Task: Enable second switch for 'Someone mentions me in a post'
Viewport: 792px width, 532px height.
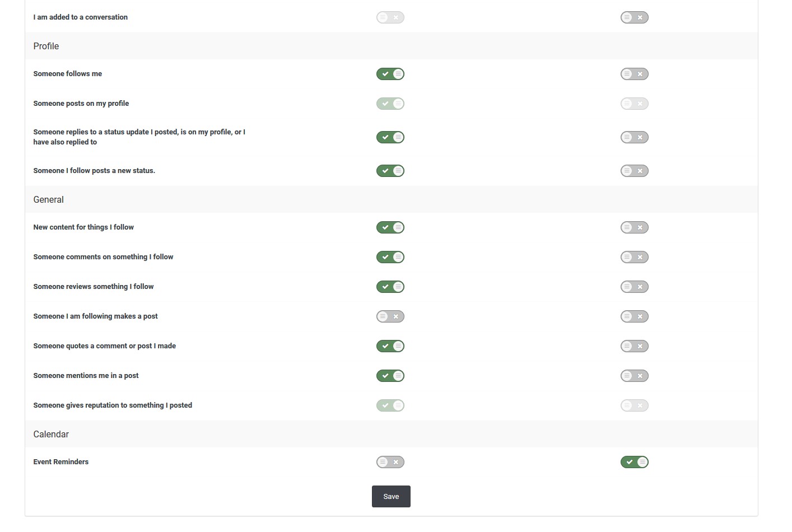Action: 634,376
